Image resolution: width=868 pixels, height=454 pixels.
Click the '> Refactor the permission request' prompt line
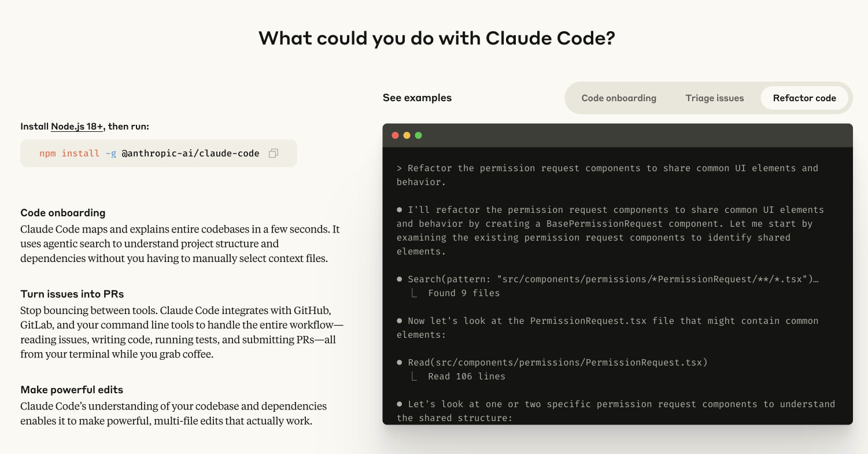click(x=607, y=175)
